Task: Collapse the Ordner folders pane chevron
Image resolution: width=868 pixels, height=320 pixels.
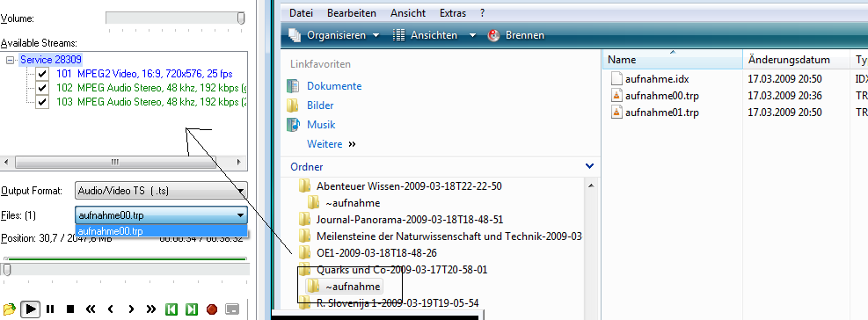Action: pos(589,166)
